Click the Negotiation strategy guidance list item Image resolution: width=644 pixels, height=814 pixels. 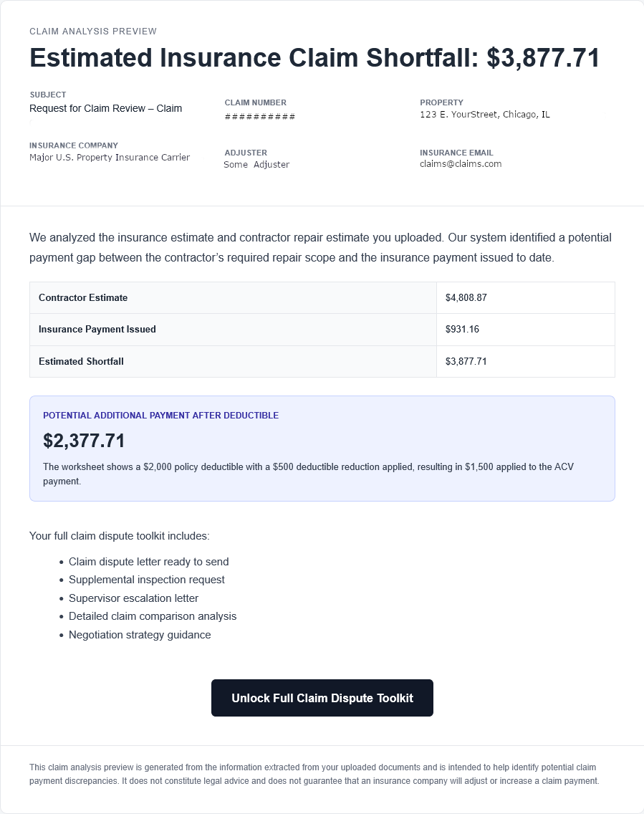pos(140,635)
